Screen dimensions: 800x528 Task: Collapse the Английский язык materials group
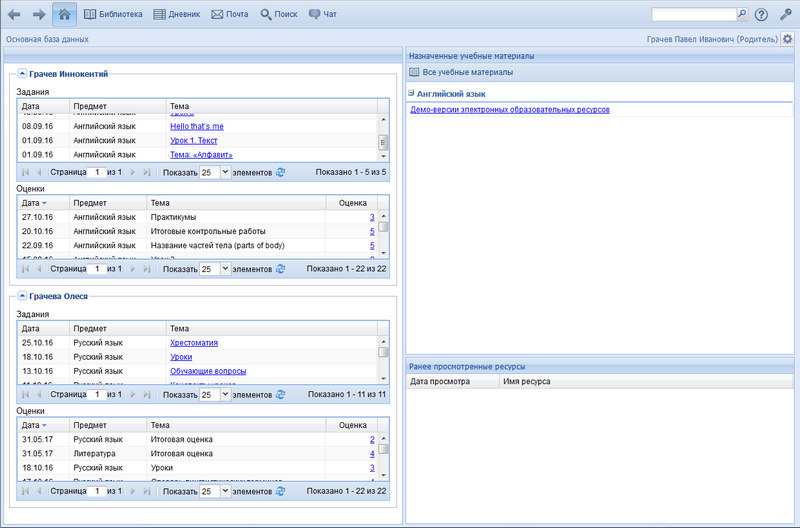tap(411, 93)
